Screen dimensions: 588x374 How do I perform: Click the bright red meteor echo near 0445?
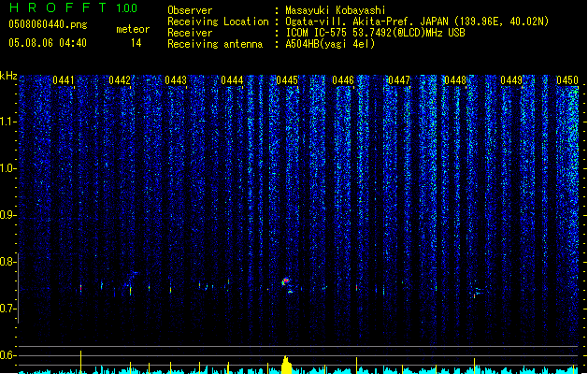tap(286, 280)
